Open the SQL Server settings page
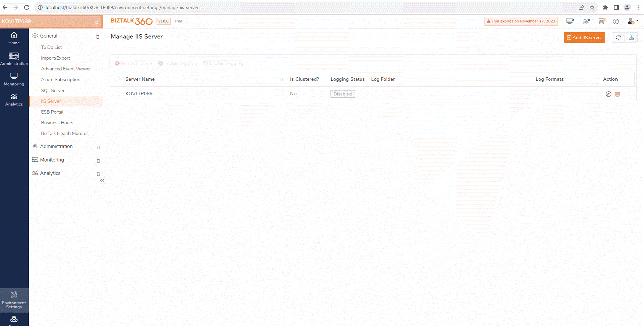Screen dimensions: 644x326 (53, 90)
